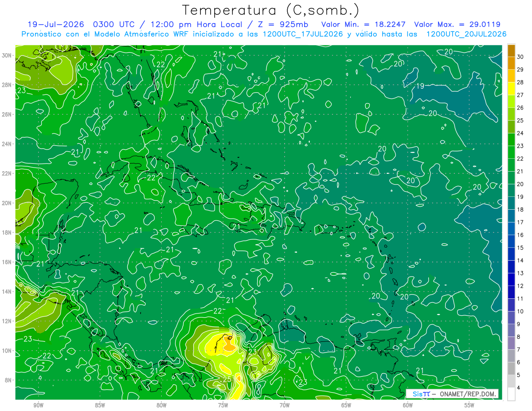Viewport: 532px width, 411px height.
Task: Click the "18N" latitude label
Action: click(7, 232)
